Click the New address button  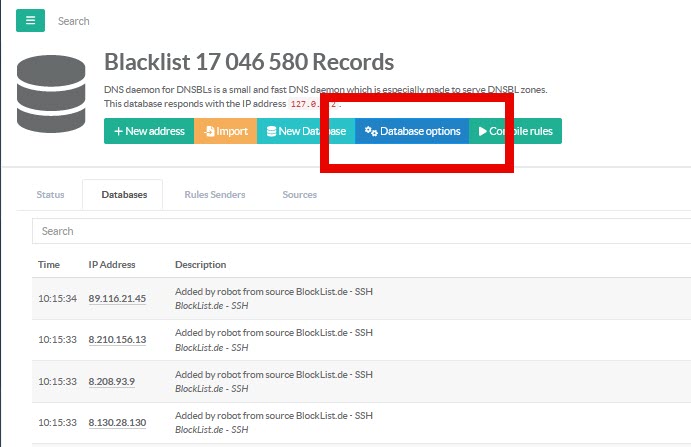point(149,131)
